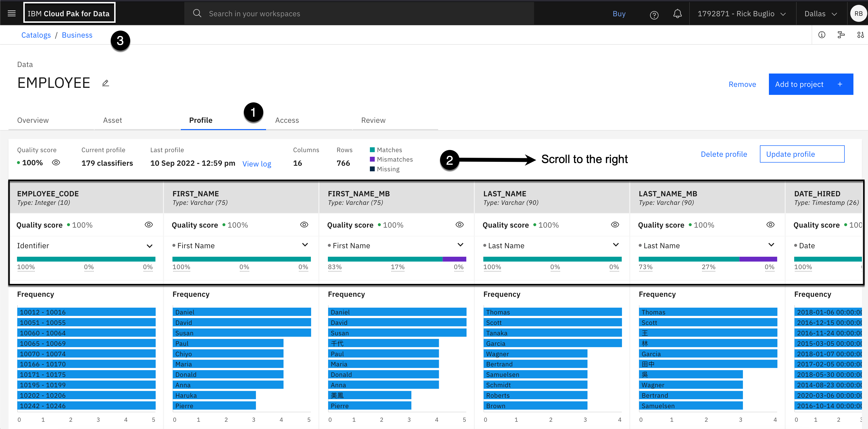Click the help question mark icon
This screenshot has height=429, width=868.
click(654, 15)
